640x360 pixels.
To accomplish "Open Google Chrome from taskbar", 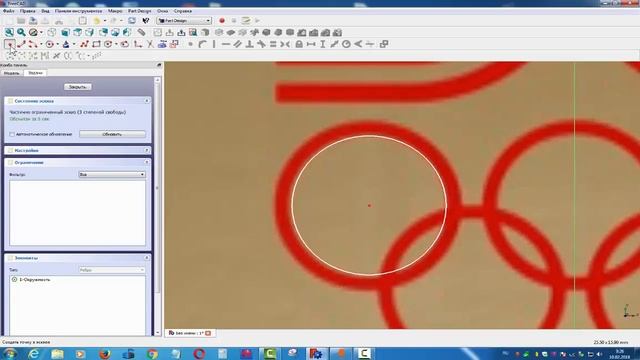I will point(152,354).
